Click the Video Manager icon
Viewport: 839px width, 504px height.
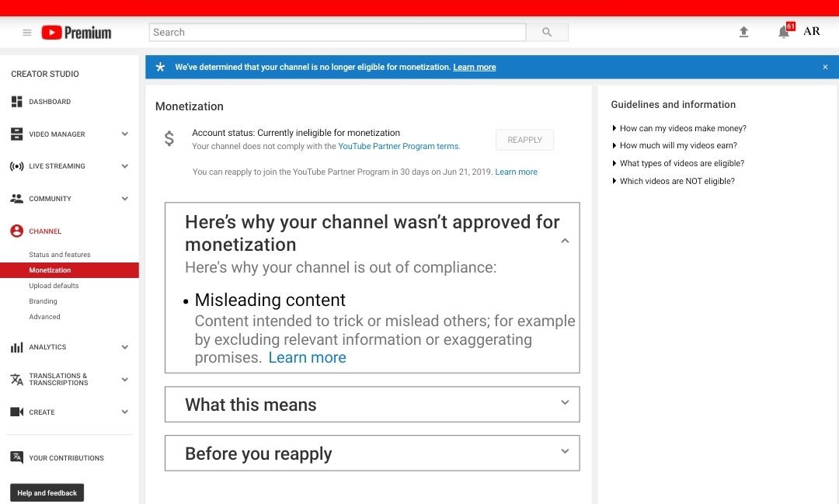[16, 134]
